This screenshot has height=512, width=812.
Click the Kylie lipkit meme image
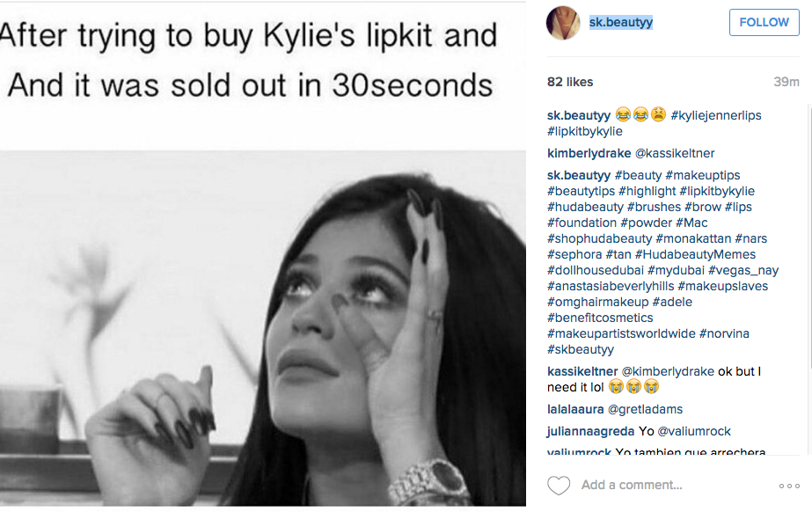click(263, 255)
